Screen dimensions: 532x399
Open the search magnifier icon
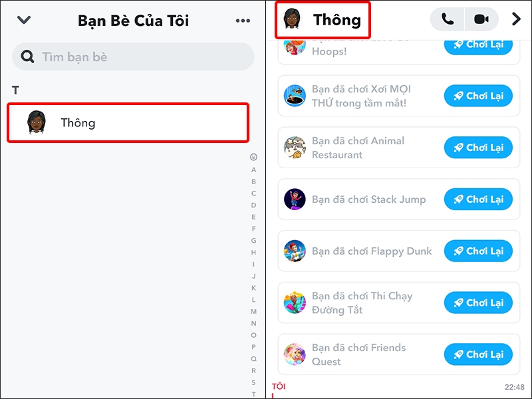point(27,57)
